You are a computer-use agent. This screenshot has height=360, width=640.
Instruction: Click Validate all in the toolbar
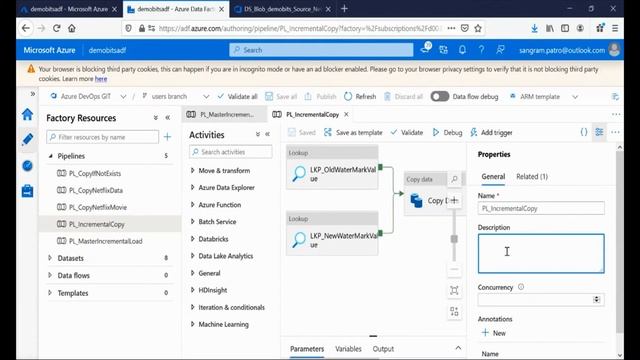[x=238, y=97]
